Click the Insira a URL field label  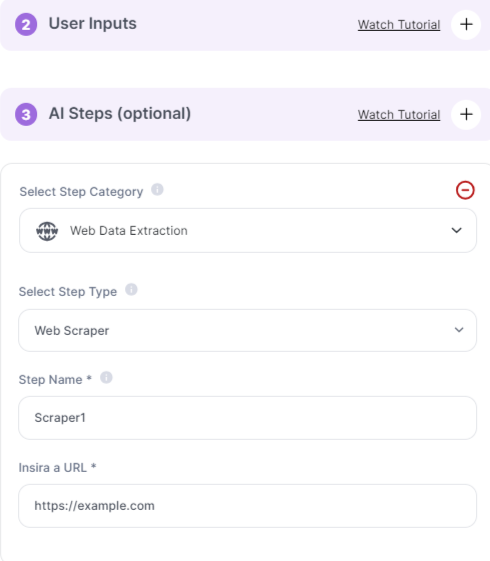pyautogui.click(x=57, y=468)
